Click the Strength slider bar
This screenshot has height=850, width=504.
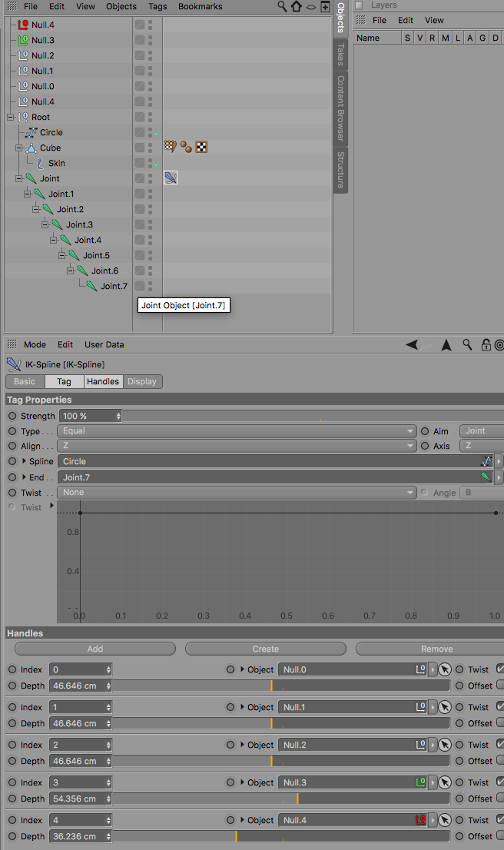coord(313,416)
